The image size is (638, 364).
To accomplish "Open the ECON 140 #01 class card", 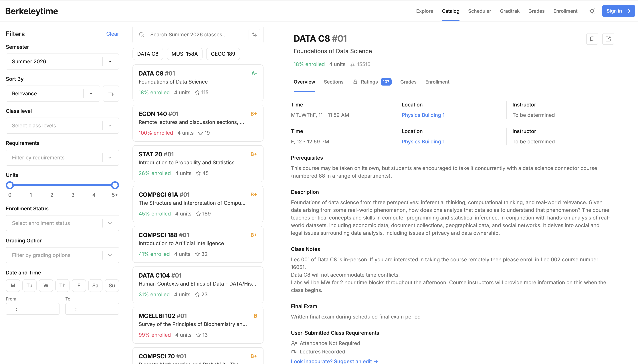I will [x=198, y=123].
